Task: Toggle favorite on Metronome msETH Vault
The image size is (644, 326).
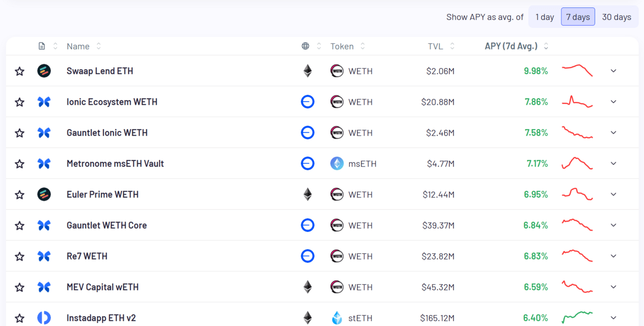Action: point(19,164)
